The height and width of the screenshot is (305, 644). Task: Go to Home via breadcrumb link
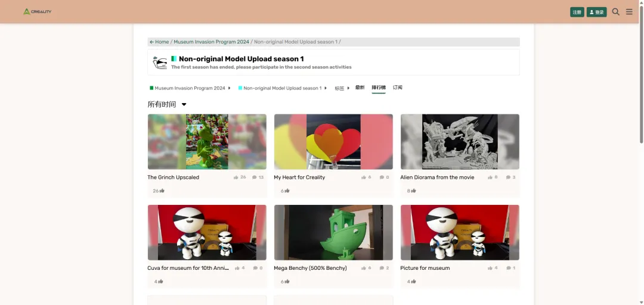[159, 42]
